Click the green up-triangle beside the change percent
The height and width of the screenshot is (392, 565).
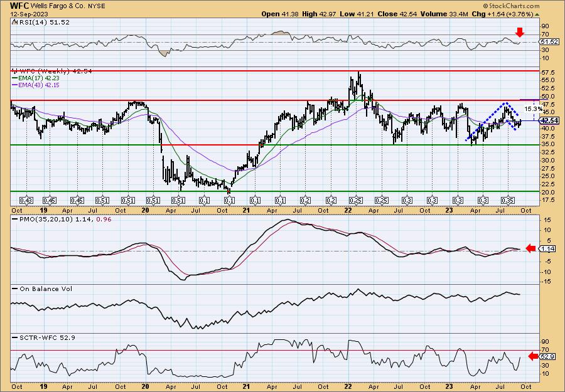point(537,14)
